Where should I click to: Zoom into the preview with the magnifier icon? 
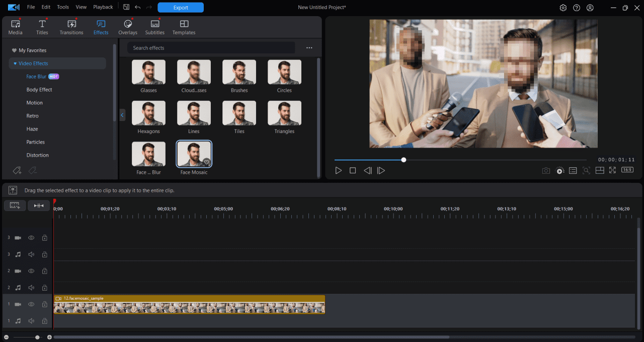(x=586, y=170)
